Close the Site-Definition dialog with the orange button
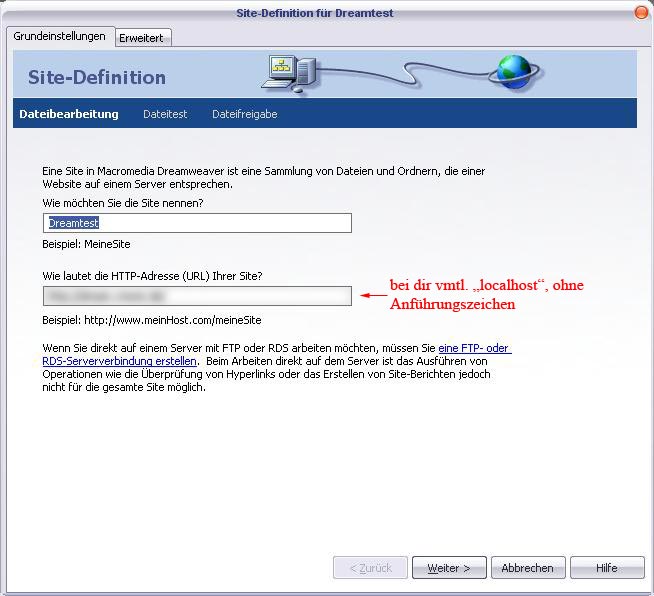 point(641,13)
